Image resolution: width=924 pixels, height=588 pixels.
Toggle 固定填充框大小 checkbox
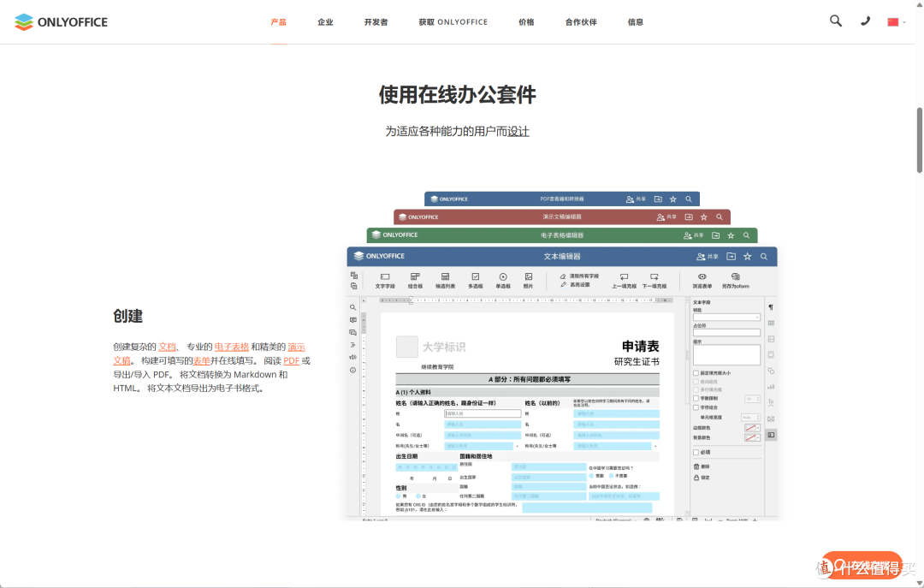696,373
